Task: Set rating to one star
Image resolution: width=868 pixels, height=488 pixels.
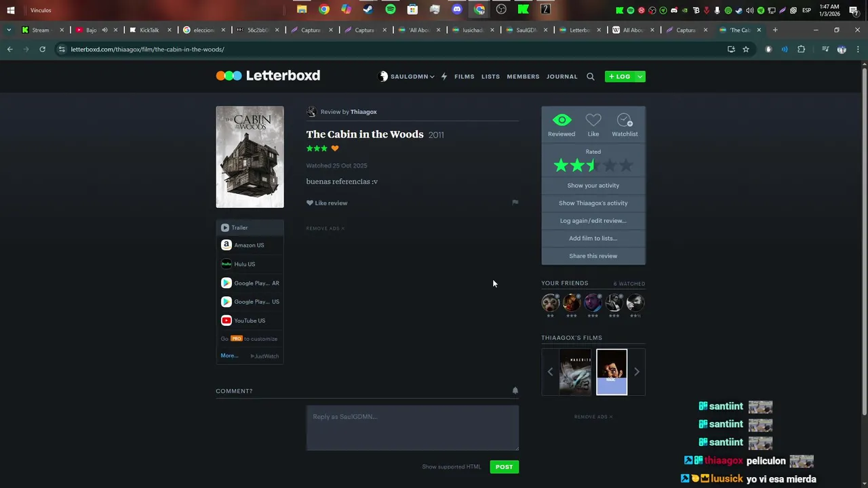Action: 561,165
